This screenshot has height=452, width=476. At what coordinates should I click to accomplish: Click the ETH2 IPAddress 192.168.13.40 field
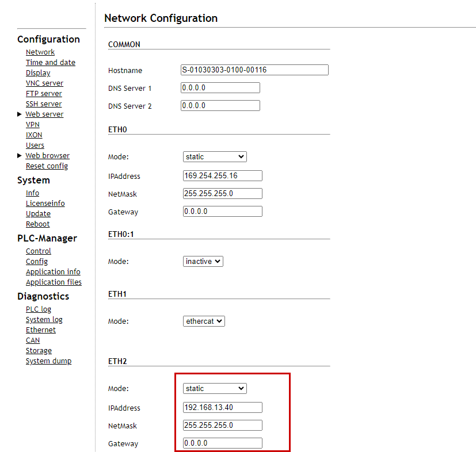[223, 407]
